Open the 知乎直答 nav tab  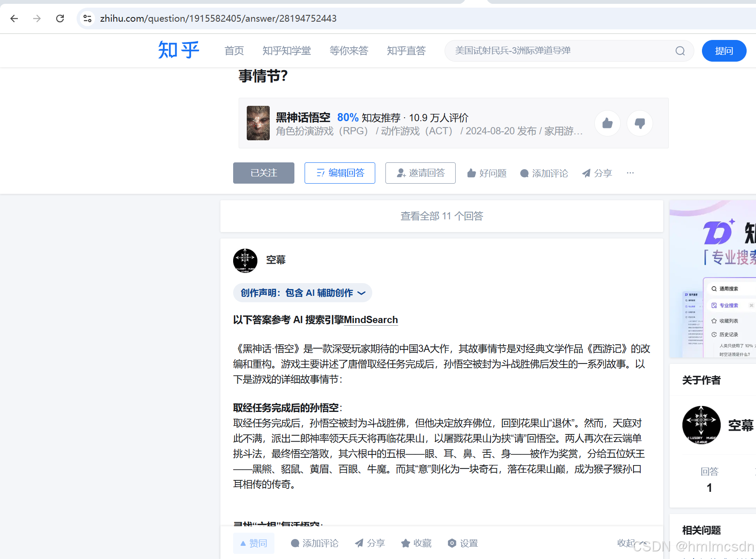point(406,51)
